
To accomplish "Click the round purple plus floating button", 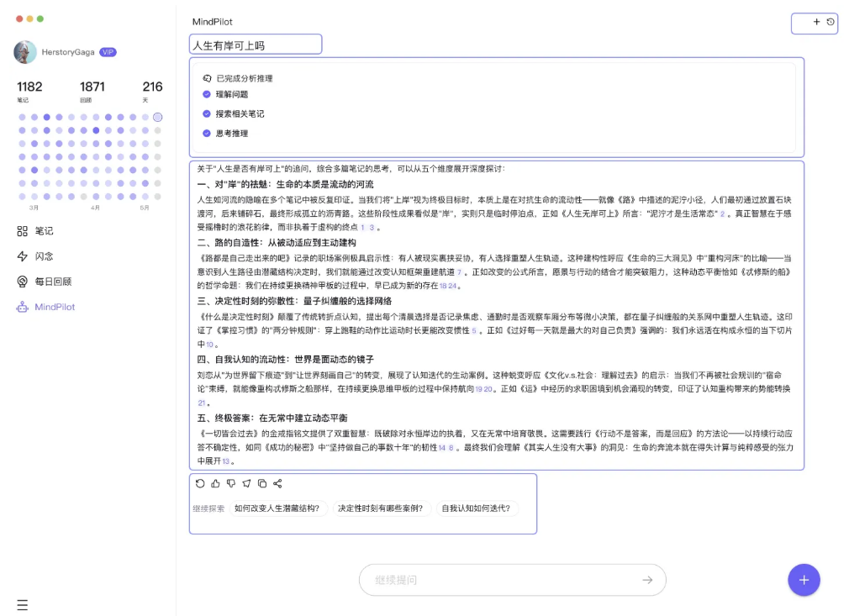I will (804, 580).
